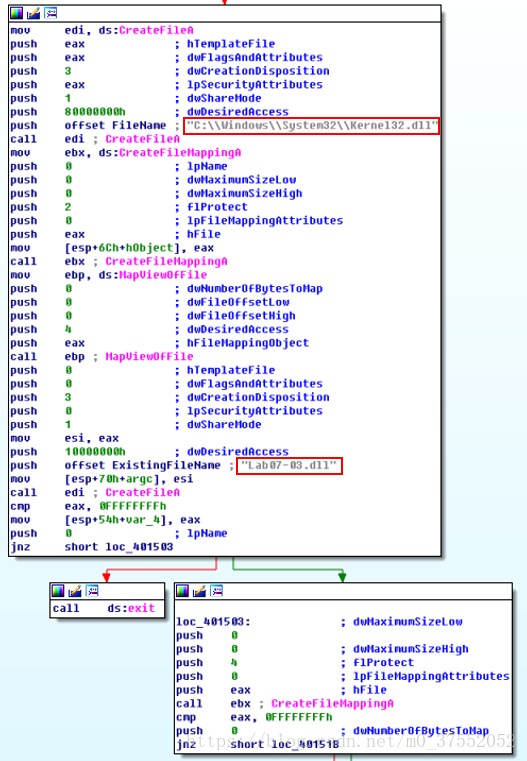Click the color palette icon on the CreateFileA block

tap(16, 14)
